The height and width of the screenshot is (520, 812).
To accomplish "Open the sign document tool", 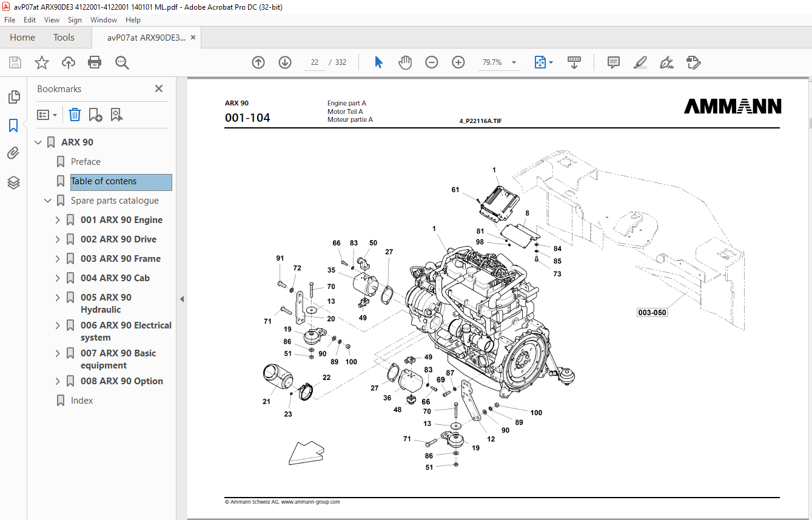I will (x=667, y=62).
